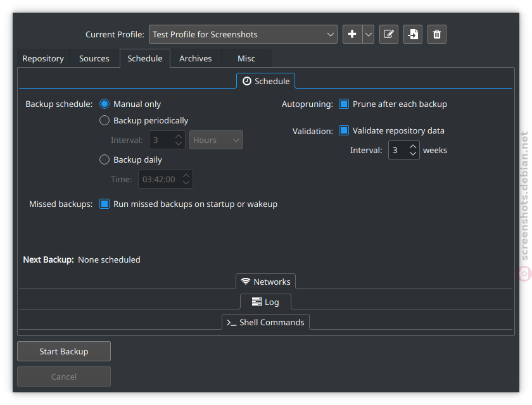Viewport: 532px width, 405px height.
Task: Choose the Backup periodically option
Action: [105, 120]
